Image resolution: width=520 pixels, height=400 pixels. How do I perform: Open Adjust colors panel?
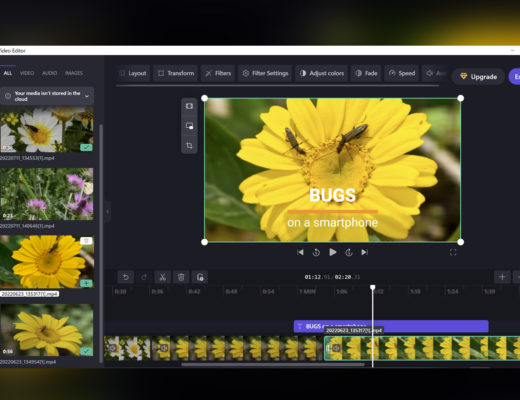pos(322,73)
